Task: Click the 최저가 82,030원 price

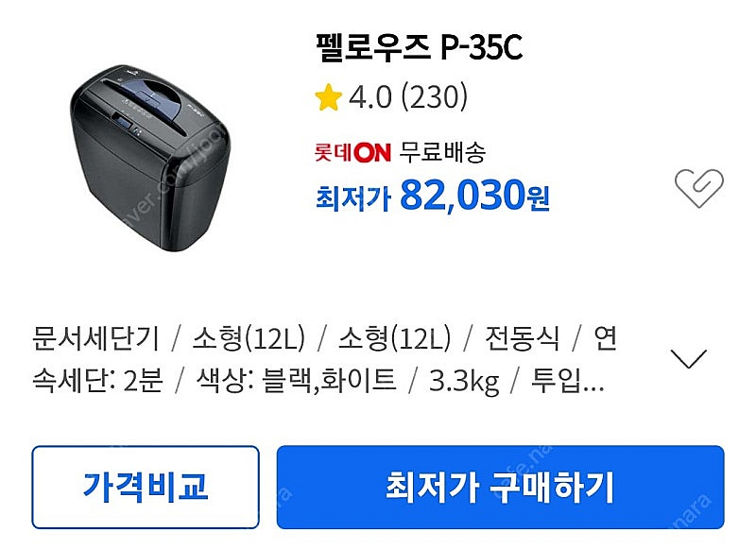Action: pyautogui.click(x=433, y=196)
